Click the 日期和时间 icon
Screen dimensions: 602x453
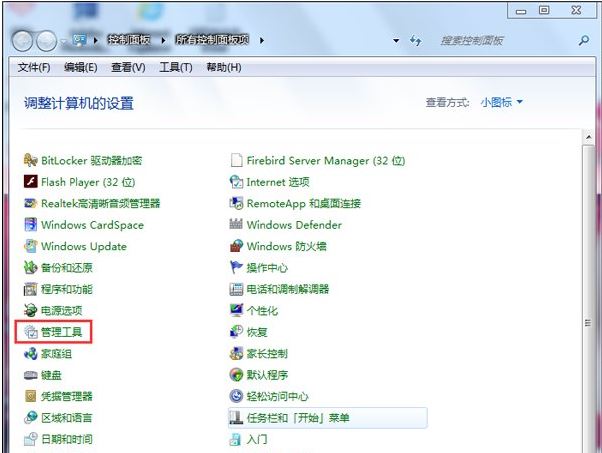coord(30,439)
